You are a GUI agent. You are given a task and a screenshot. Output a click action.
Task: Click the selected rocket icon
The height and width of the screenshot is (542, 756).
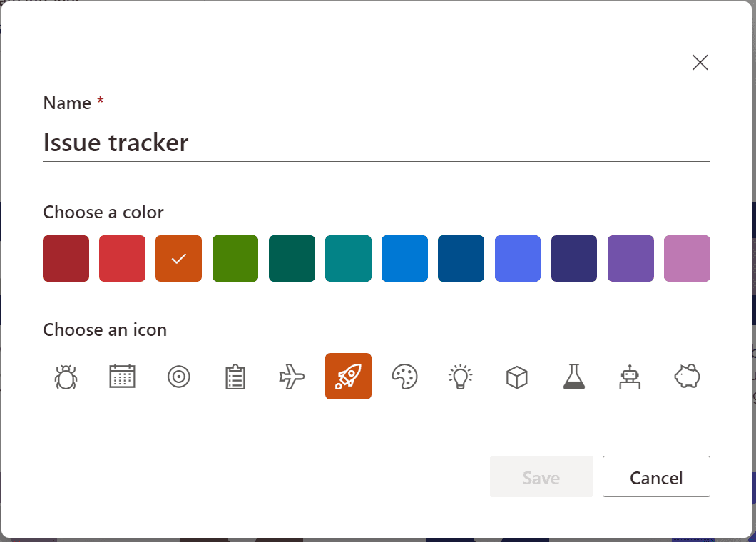coord(348,376)
